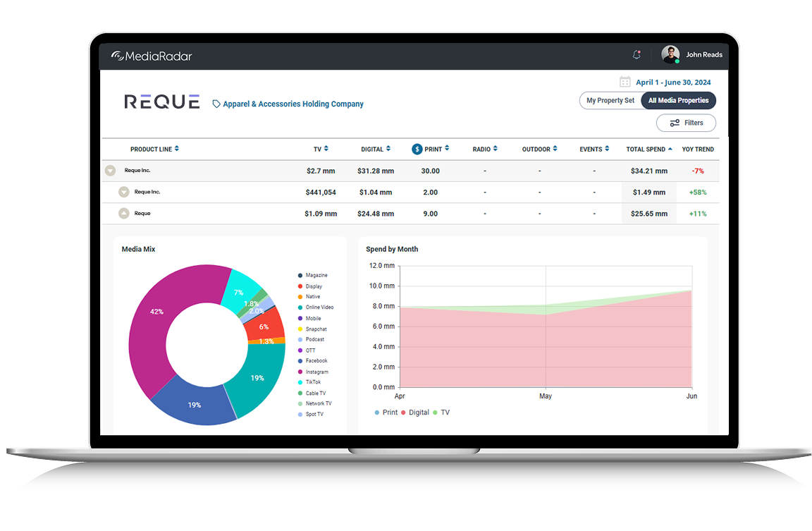Toggle OTT in Media Mix legend

[x=307, y=350]
